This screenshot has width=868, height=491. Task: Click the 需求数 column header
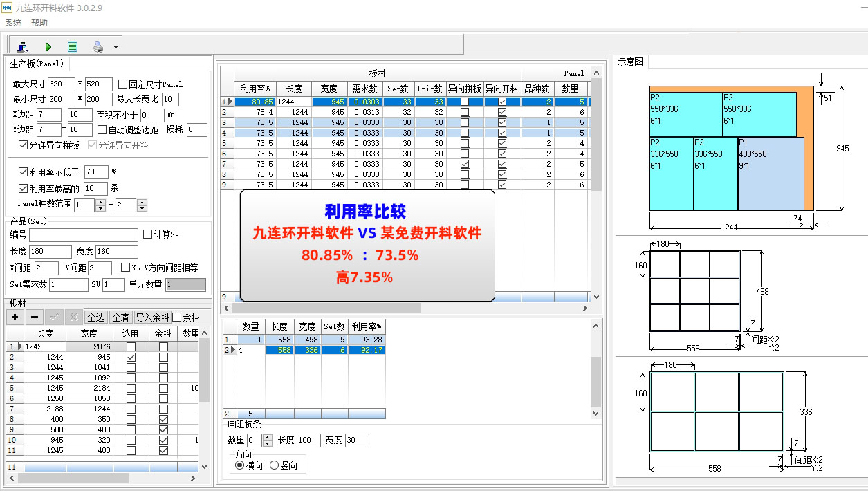[x=365, y=89]
